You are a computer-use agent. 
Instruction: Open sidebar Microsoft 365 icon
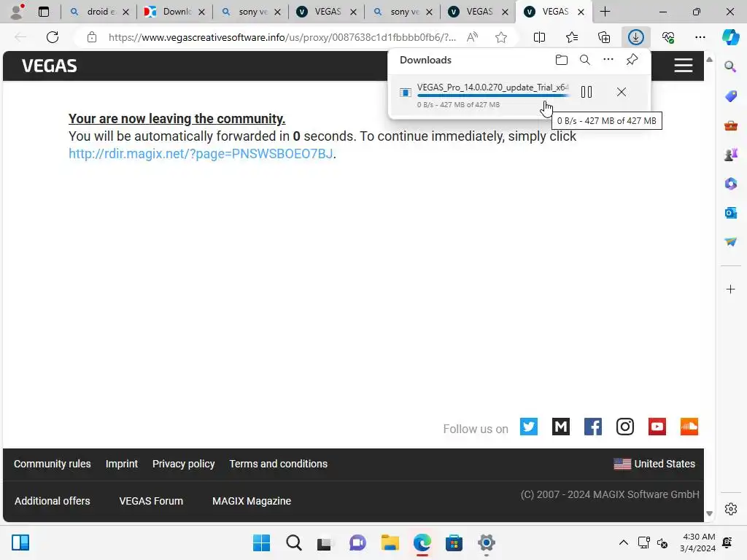coord(730,183)
